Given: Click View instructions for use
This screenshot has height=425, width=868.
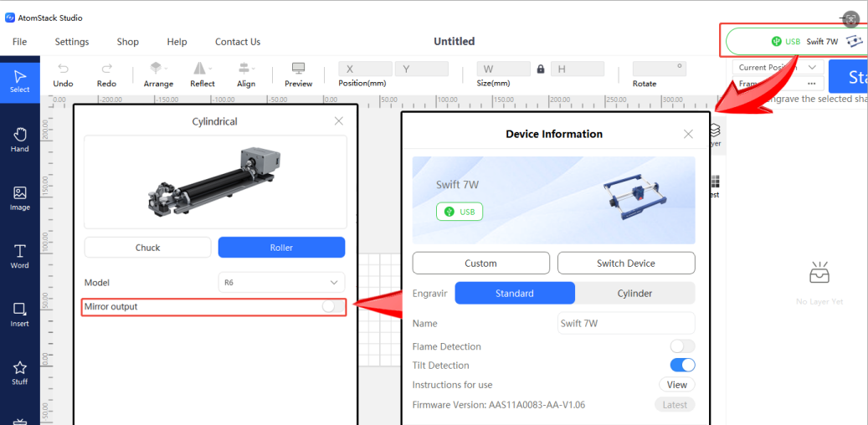Looking at the screenshot, I should pyautogui.click(x=677, y=385).
